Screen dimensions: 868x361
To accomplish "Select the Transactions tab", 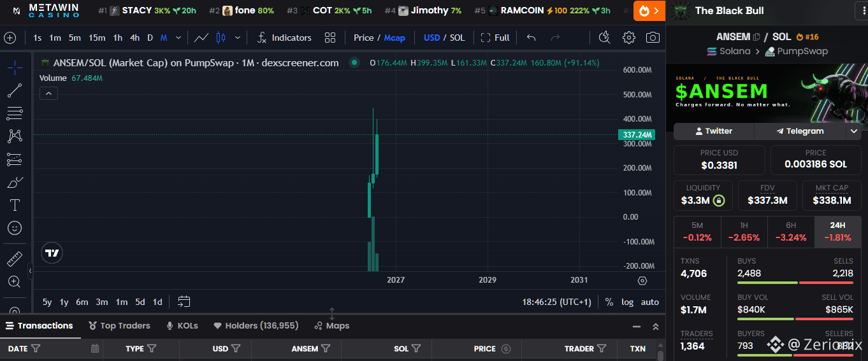I will pos(39,325).
